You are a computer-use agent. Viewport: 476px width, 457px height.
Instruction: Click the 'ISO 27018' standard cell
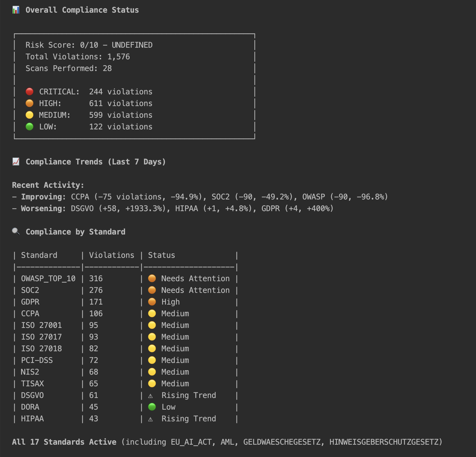41,349
